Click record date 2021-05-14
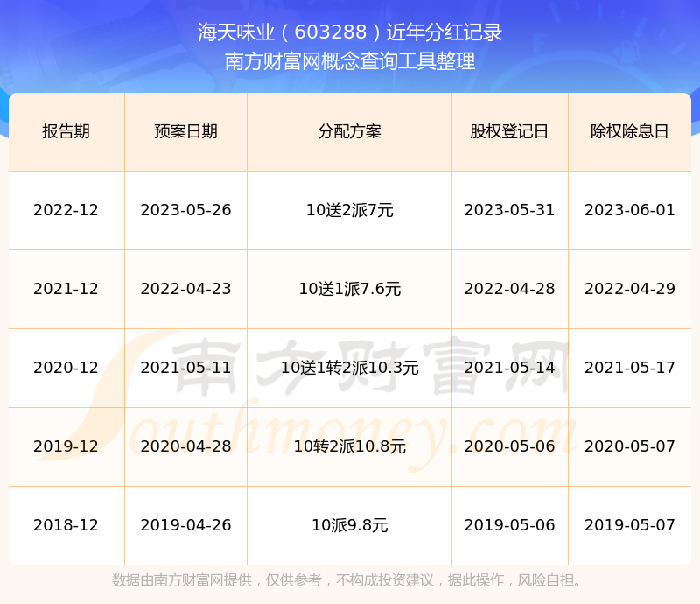Screen dimensions: 700x604 click(509, 368)
